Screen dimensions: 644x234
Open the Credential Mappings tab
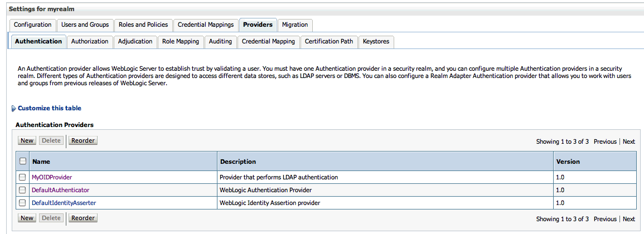point(205,25)
